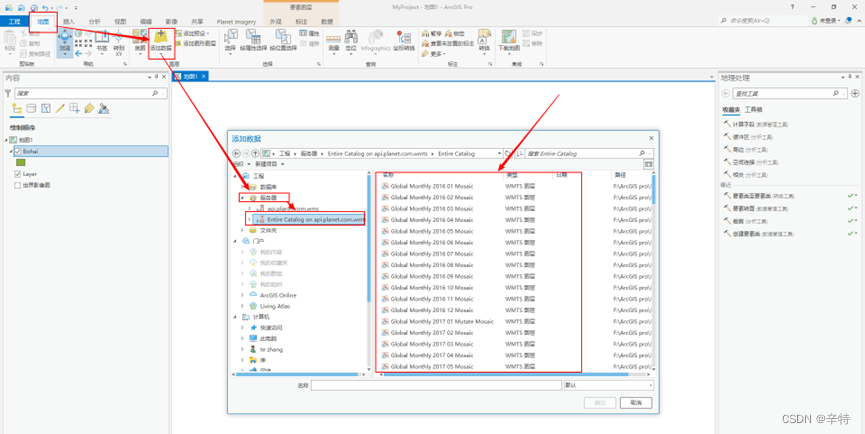Open 空间连接 tool in Geoprocessing favorites
Viewport: 865px width, 434px height.
tap(750, 162)
